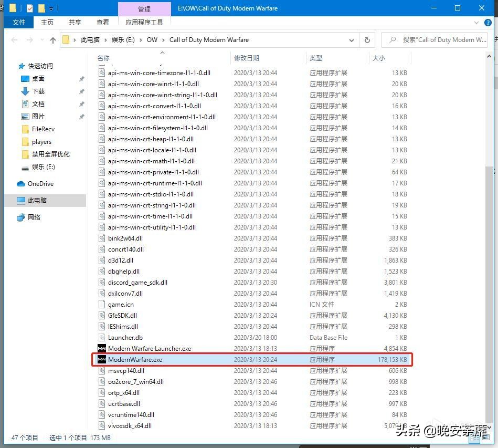Sort files by the 修改日期 column header

[246, 58]
